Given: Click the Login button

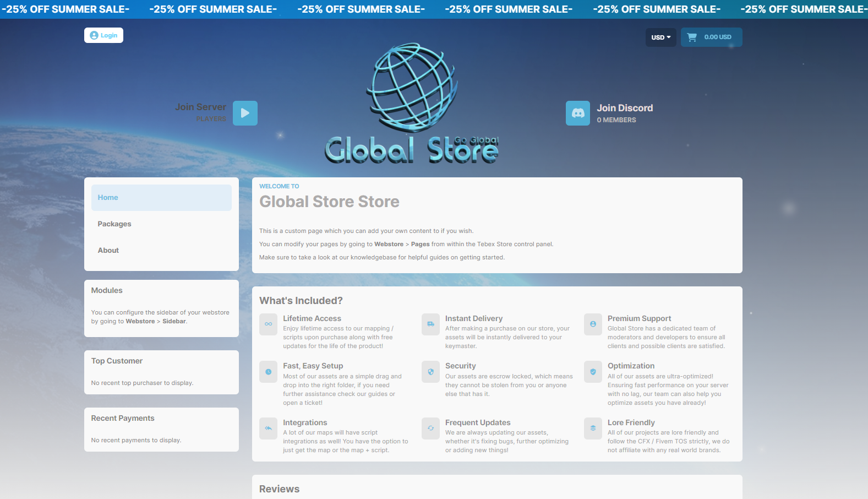Looking at the screenshot, I should (x=103, y=35).
